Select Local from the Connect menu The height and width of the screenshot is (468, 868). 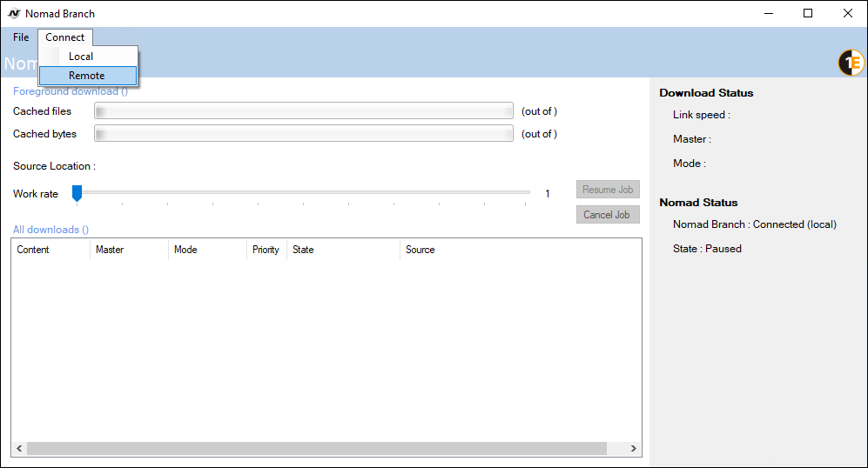pos(81,57)
